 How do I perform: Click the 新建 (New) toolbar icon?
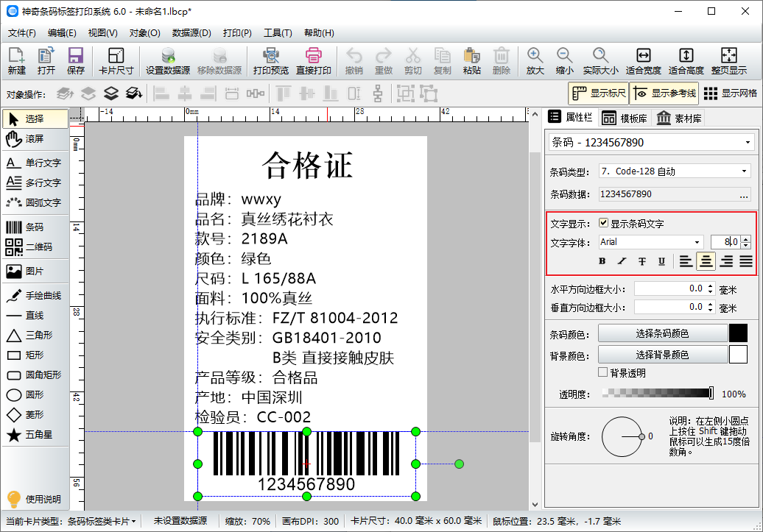pyautogui.click(x=16, y=61)
